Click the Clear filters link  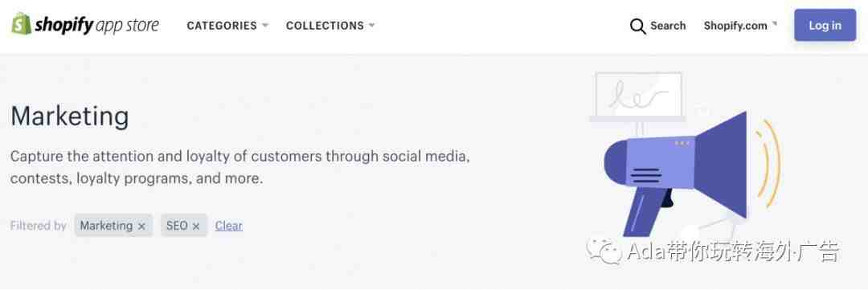point(228,226)
